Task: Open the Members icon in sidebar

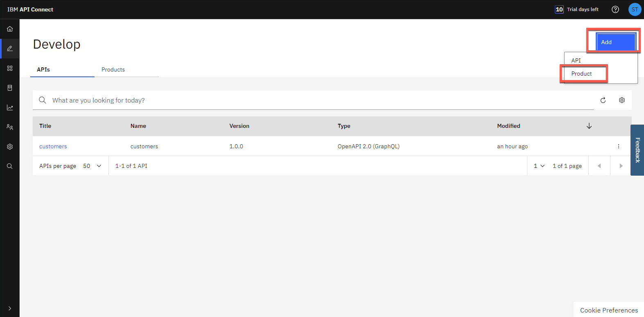Action: [x=10, y=127]
